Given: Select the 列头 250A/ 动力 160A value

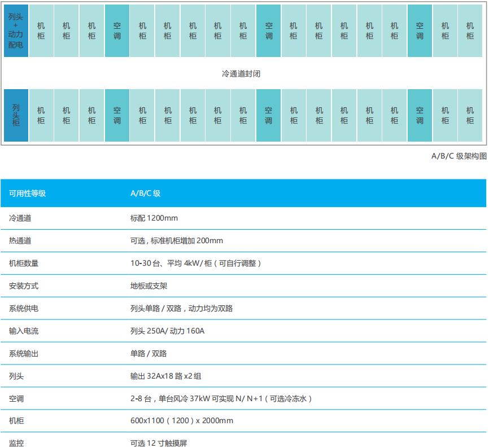Looking at the screenshot, I should point(167,331).
